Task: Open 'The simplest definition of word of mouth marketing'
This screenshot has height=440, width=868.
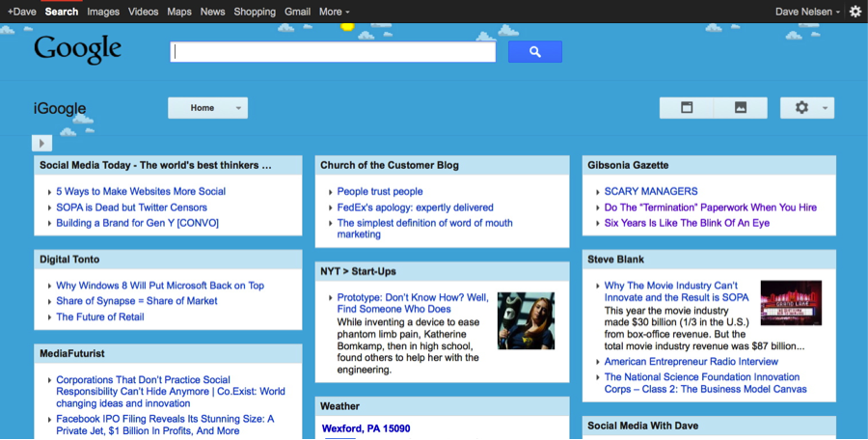Action: pyautogui.click(x=424, y=229)
